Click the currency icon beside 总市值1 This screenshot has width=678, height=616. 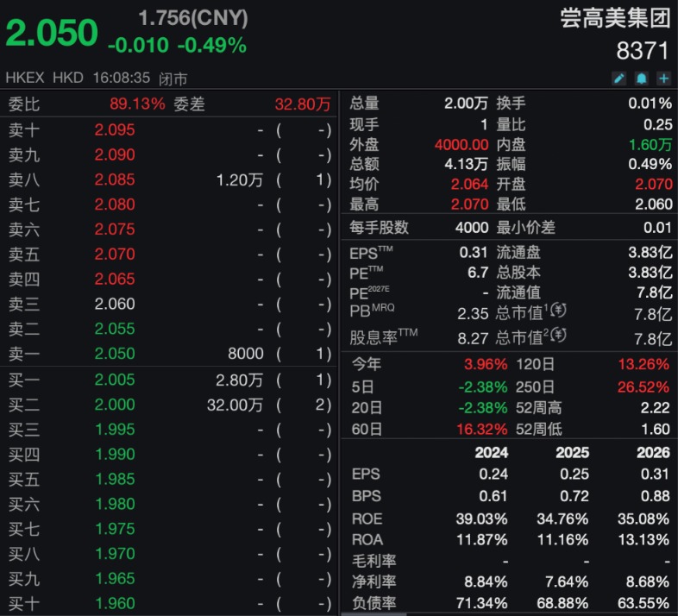coord(559,311)
